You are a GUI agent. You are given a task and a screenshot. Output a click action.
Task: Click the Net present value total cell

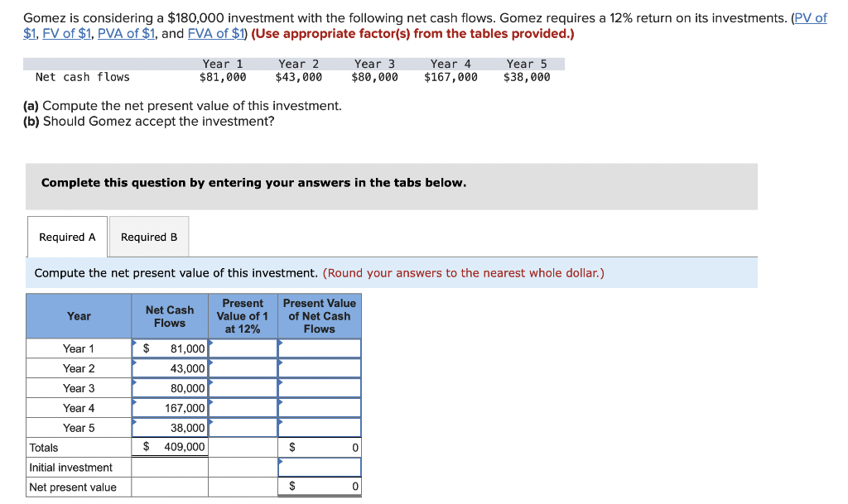[x=320, y=487]
